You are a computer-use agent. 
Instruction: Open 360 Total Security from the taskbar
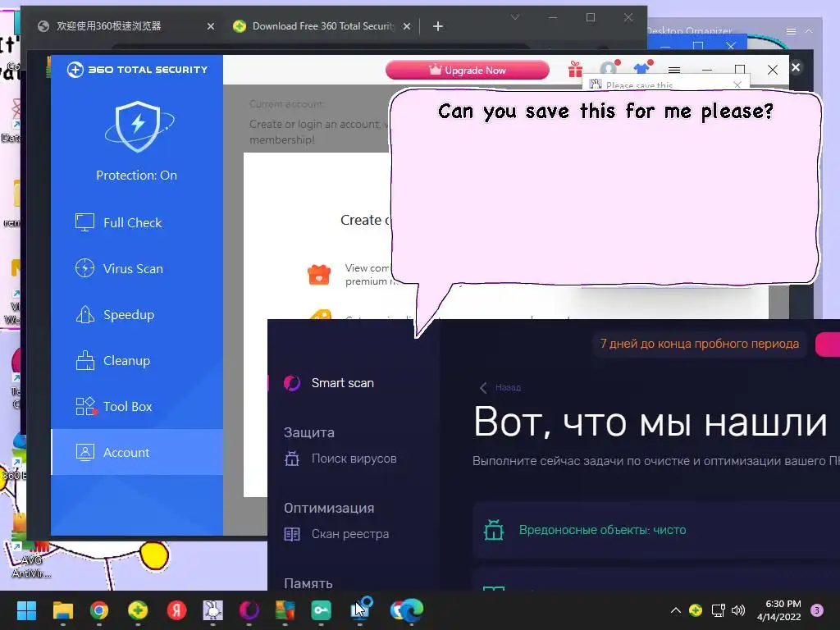(138, 610)
